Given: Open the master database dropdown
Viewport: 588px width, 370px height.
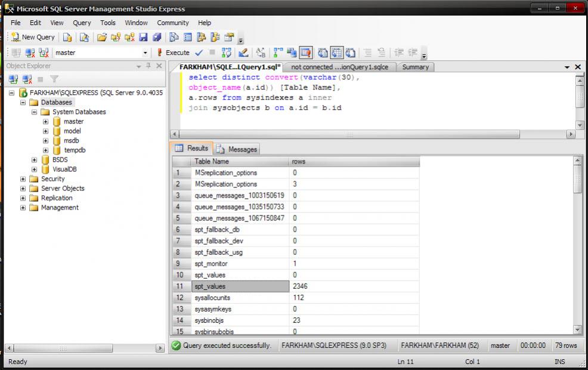Looking at the screenshot, I should coord(145,53).
